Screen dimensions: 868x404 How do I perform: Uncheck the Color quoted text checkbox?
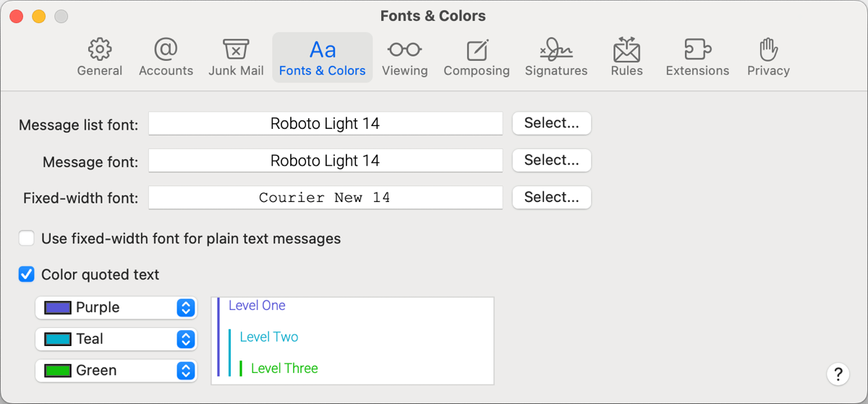coord(27,274)
